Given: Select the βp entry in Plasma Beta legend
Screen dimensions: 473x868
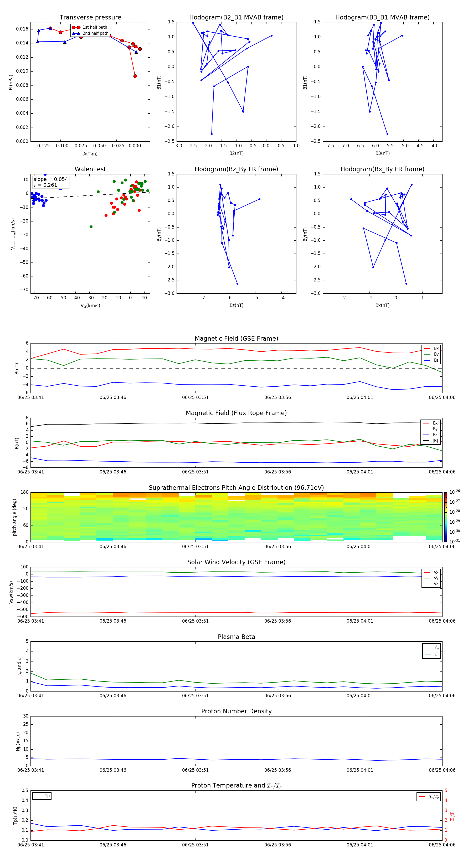Looking at the screenshot, I should pyautogui.click(x=431, y=647).
